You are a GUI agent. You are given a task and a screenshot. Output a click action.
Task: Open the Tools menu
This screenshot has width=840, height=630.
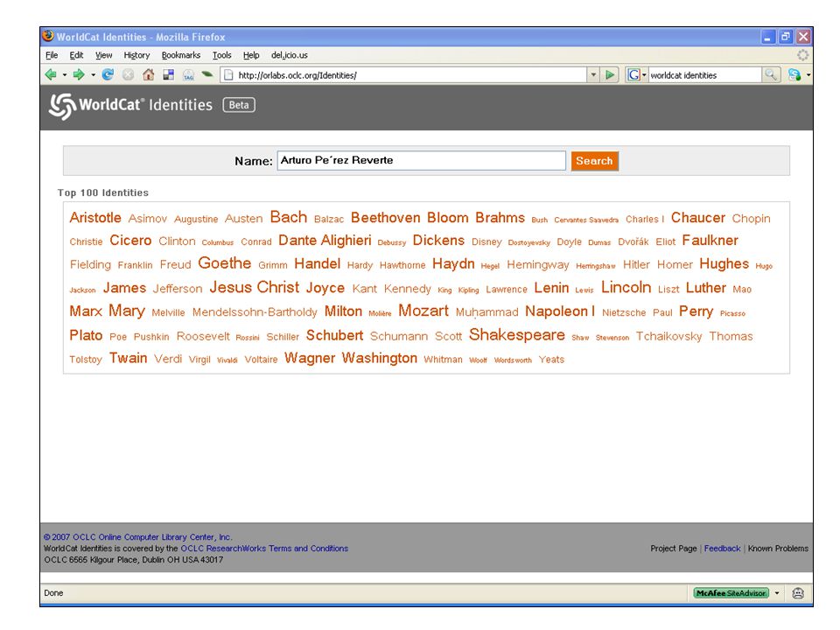point(221,55)
